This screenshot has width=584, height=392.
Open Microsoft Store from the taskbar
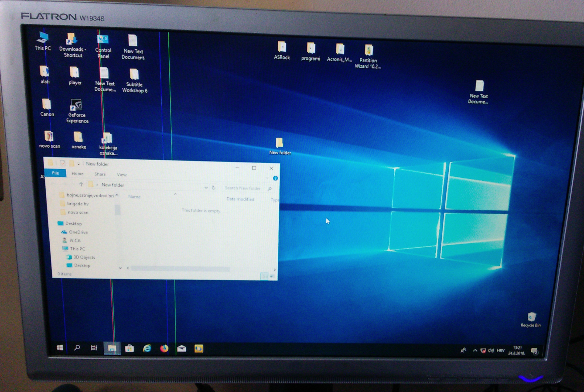[x=130, y=348]
